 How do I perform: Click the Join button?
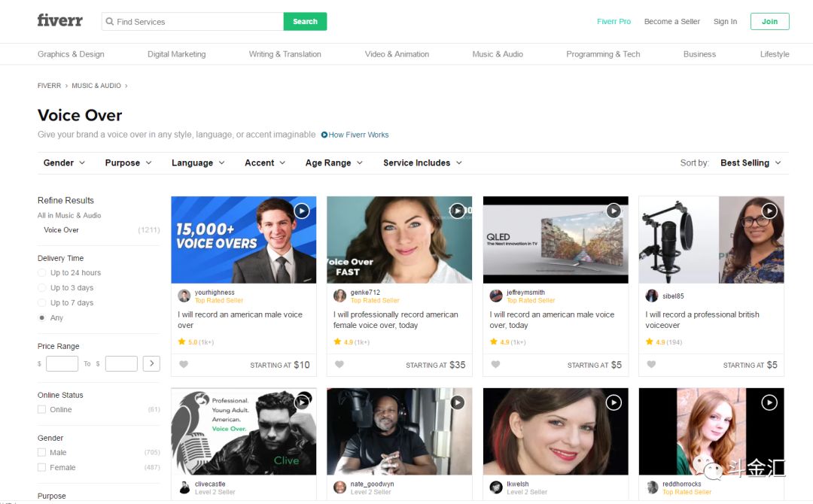[769, 21]
